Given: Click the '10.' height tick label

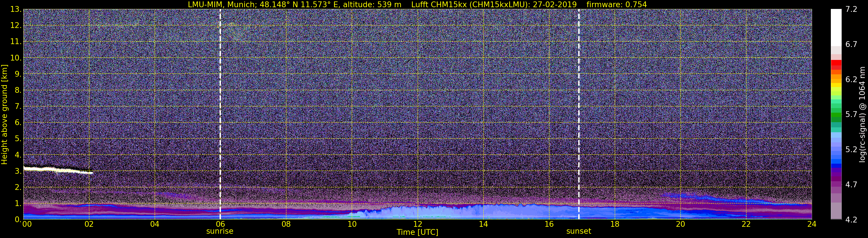Looking at the screenshot, I should (x=16, y=58).
